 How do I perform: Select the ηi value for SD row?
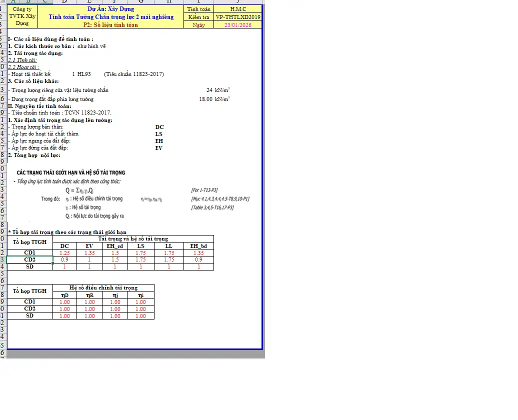pyautogui.click(x=141, y=316)
